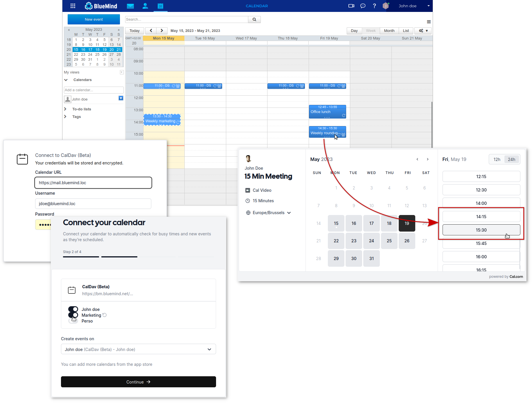Open the Create events on dropdown
532x403 pixels.
coord(138,349)
